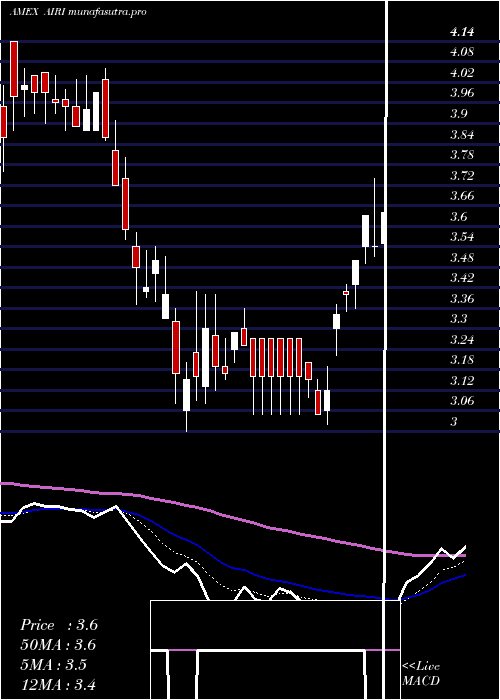Click the '<<Live MACD' label

coord(421,674)
